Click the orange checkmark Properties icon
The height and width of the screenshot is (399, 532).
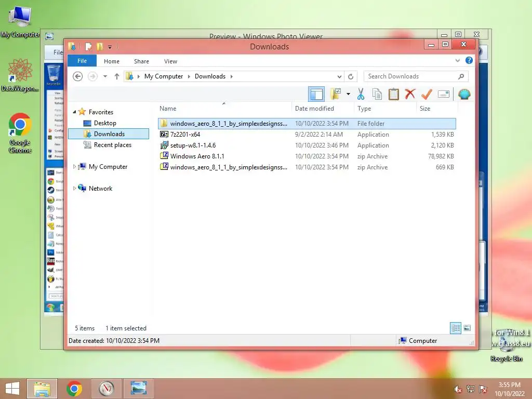click(427, 94)
